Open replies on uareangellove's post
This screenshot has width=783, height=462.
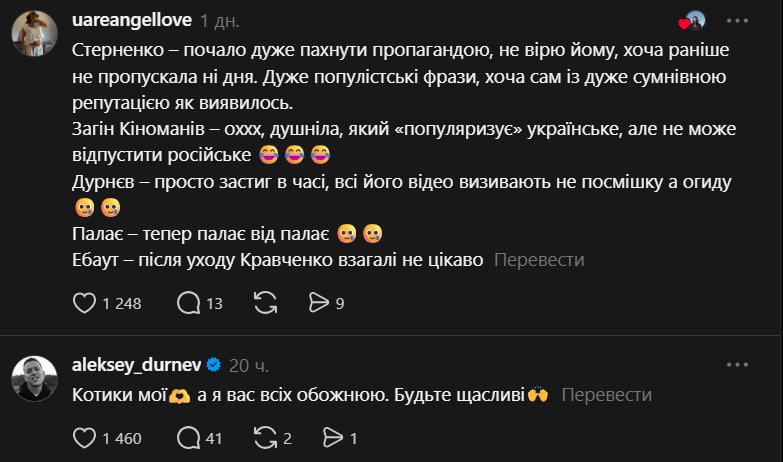pyautogui.click(x=188, y=302)
